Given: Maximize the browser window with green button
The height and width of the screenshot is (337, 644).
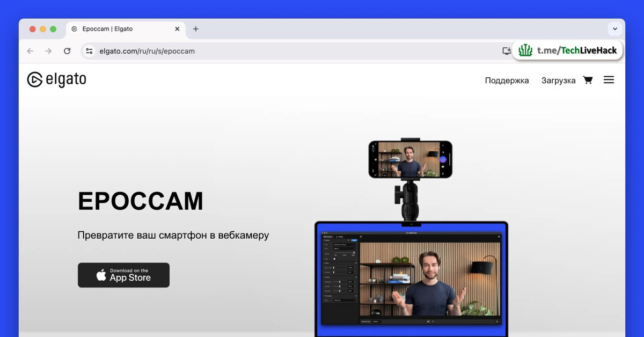Looking at the screenshot, I should [53, 29].
